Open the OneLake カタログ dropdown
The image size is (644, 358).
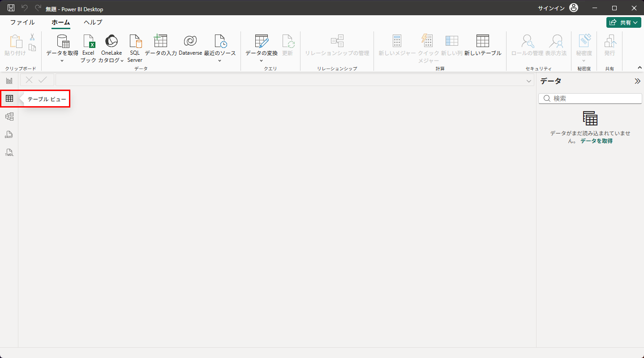[x=111, y=48]
